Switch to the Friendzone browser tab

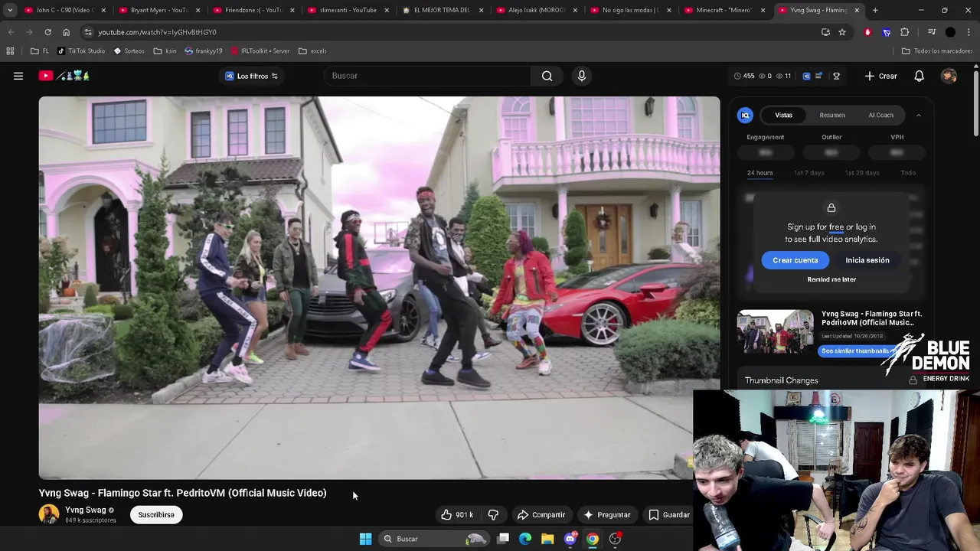coord(254,10)
